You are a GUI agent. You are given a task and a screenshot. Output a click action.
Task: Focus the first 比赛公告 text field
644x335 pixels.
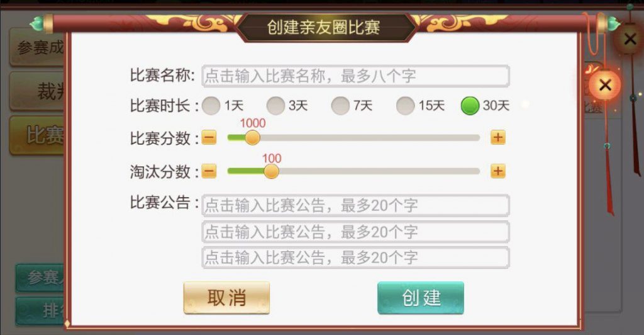pos(355,205)
